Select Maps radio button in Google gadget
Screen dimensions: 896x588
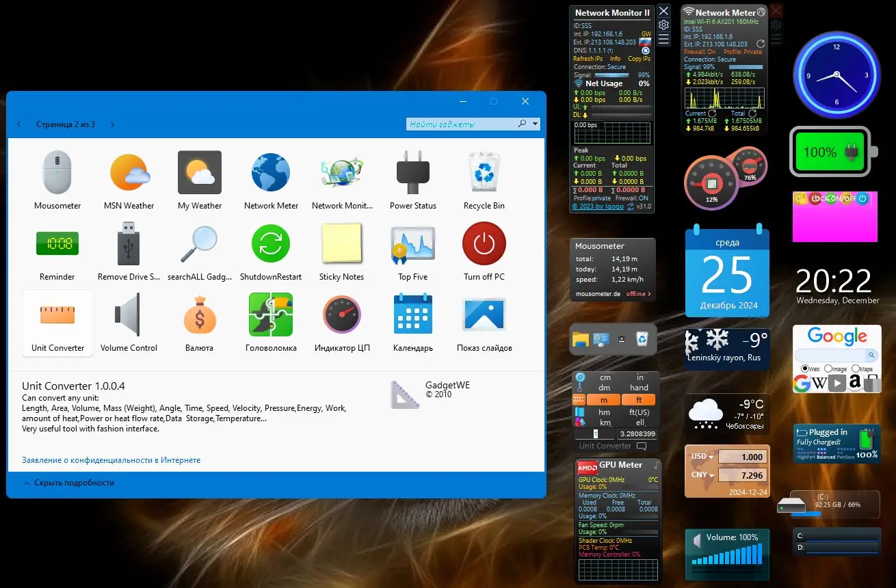point(857,369)
